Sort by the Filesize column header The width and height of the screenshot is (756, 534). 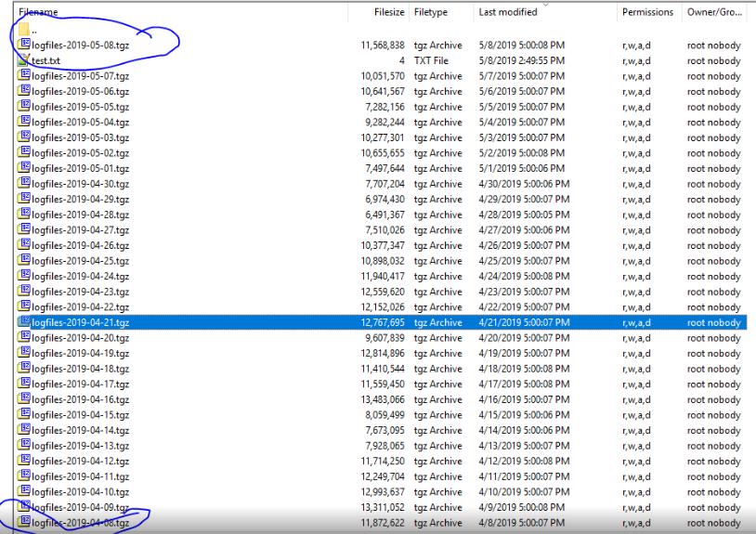(389, 12)
